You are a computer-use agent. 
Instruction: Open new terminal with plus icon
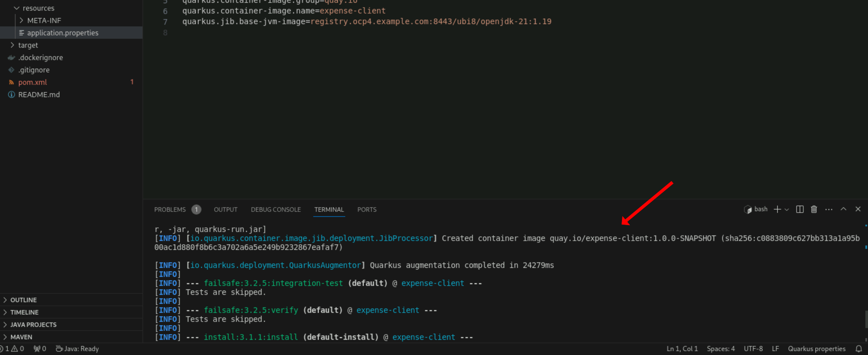tap(777, 209)
